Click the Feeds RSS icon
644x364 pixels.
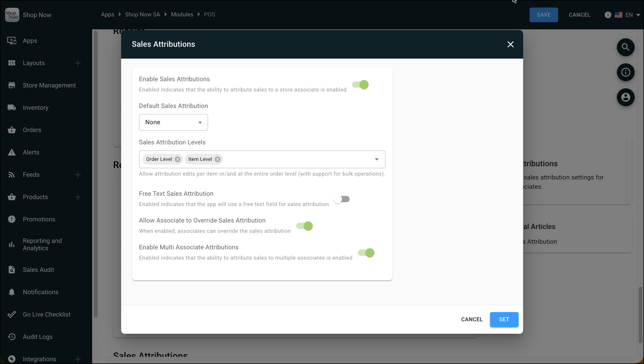pos(12,175)
